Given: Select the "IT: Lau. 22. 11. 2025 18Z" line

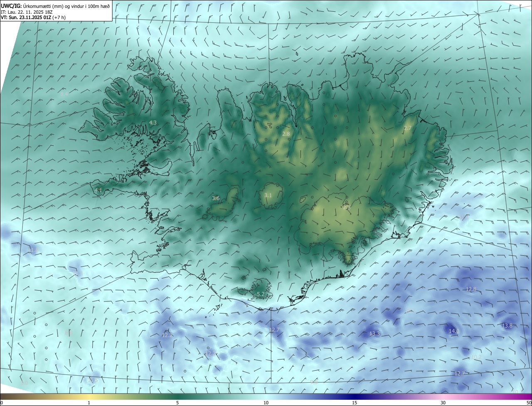Looking at the screenshot, I should (x=27, y=12).
